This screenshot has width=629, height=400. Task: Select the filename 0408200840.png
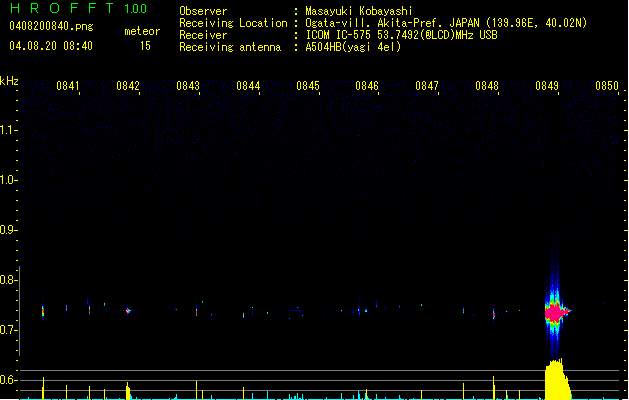point(51,26)
